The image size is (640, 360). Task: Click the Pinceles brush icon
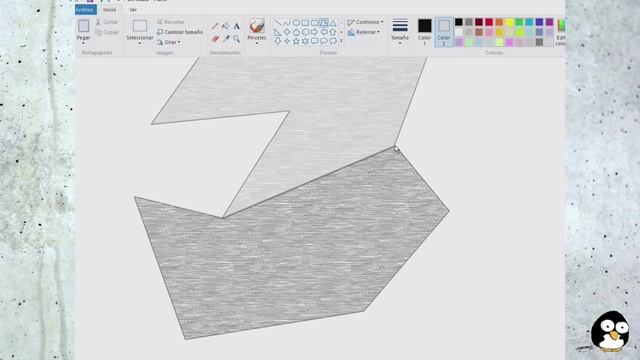click(257, 26)
